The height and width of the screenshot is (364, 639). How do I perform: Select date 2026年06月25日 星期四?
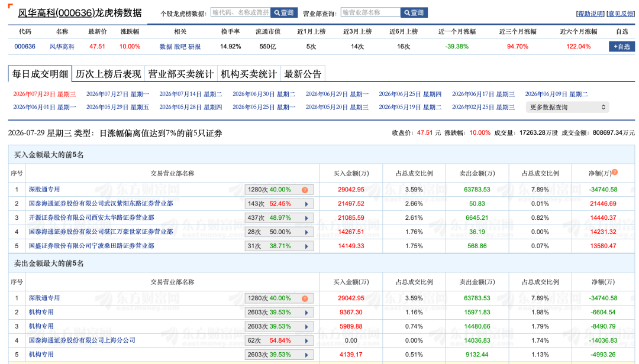[x=411, y=94]
